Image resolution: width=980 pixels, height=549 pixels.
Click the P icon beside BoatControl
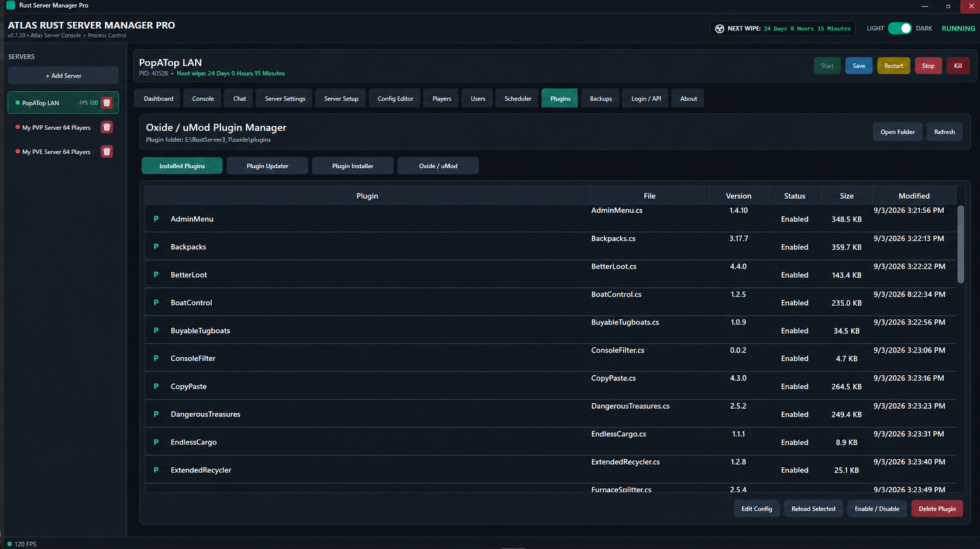tap(156, 303)
